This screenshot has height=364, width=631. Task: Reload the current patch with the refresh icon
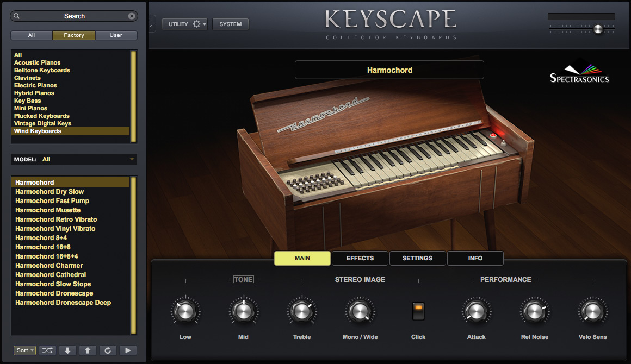tap(107, 350)
